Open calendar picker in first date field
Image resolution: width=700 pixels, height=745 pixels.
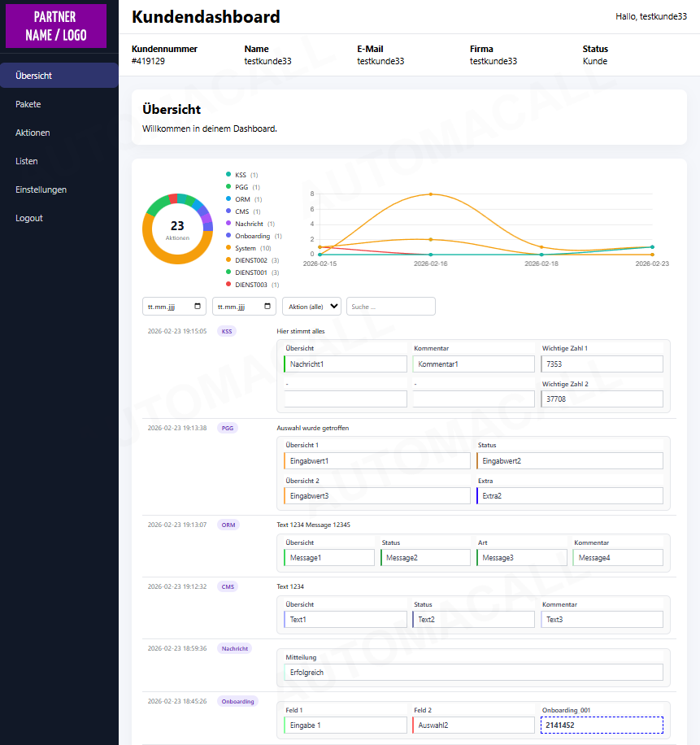click(x=198, y=307)
